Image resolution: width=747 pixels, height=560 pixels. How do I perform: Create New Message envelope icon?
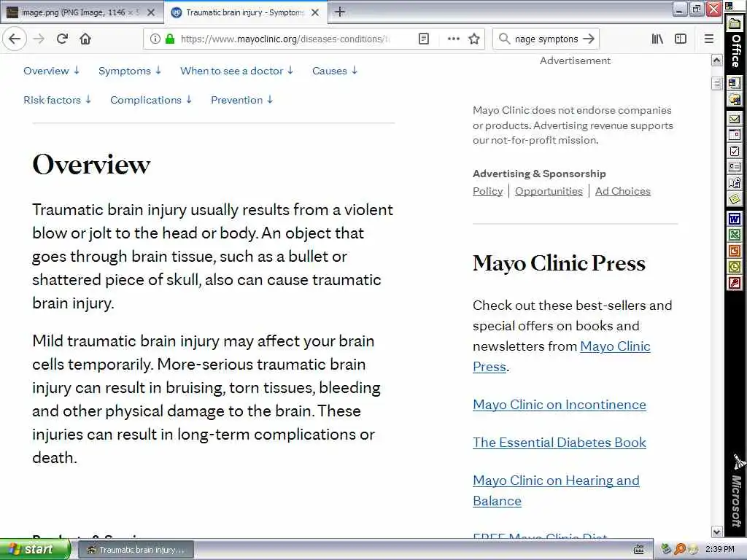(734, 119)
